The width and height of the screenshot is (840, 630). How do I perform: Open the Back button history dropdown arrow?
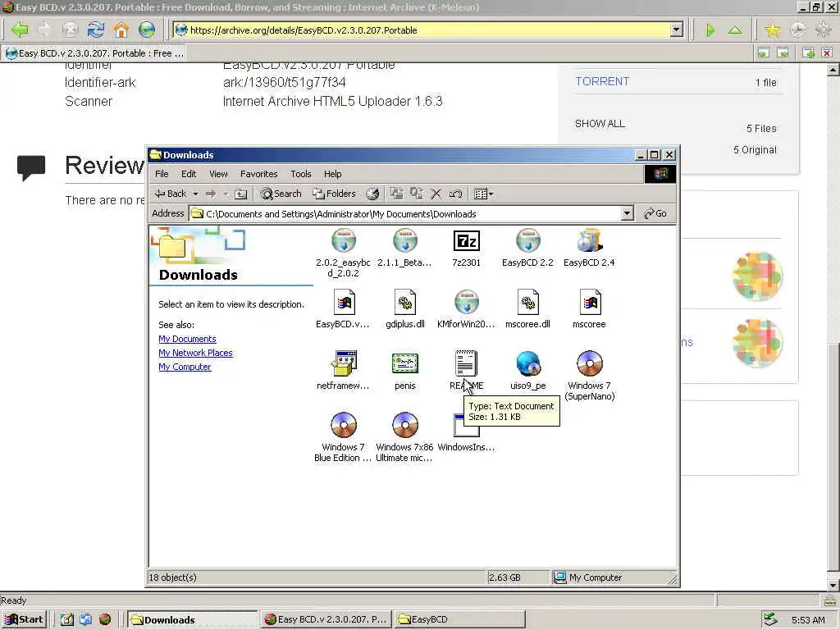tap(195, 194)
